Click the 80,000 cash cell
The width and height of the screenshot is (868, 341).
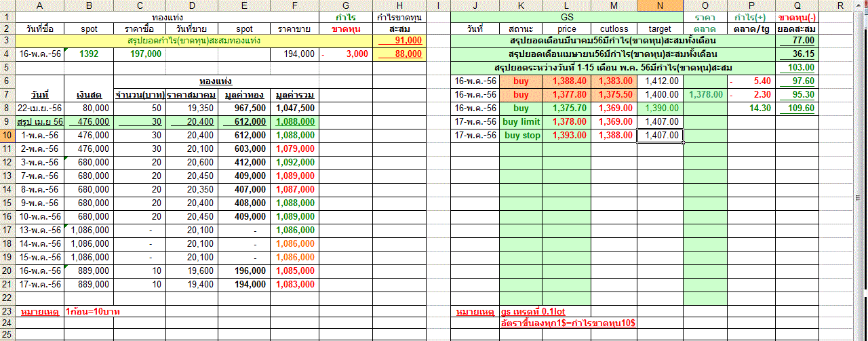[89, 108]
